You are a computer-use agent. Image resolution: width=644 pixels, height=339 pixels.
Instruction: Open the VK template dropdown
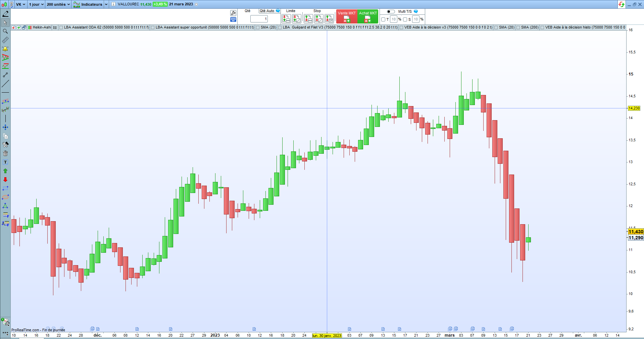tap(21, 4)
